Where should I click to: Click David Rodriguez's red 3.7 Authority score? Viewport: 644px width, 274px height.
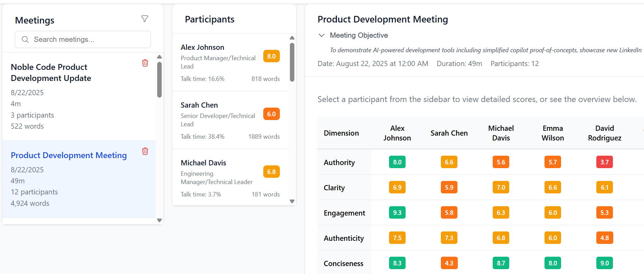tap(604, 162)
